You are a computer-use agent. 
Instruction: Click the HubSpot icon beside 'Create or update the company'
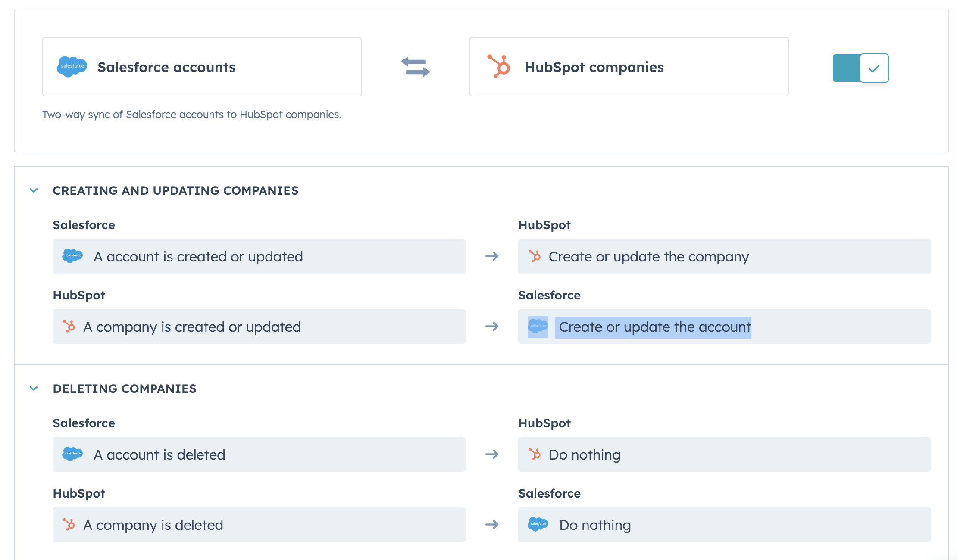[x=535, y=256]
